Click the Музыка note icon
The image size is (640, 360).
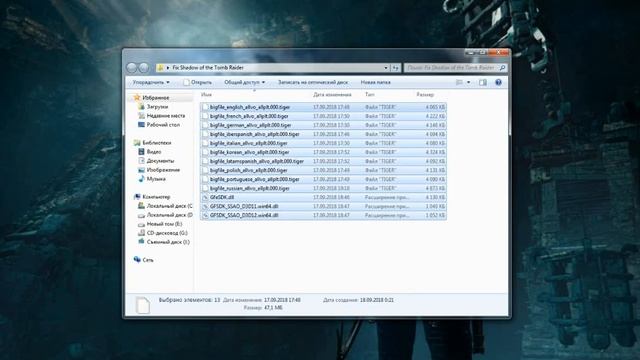[141, 179]
